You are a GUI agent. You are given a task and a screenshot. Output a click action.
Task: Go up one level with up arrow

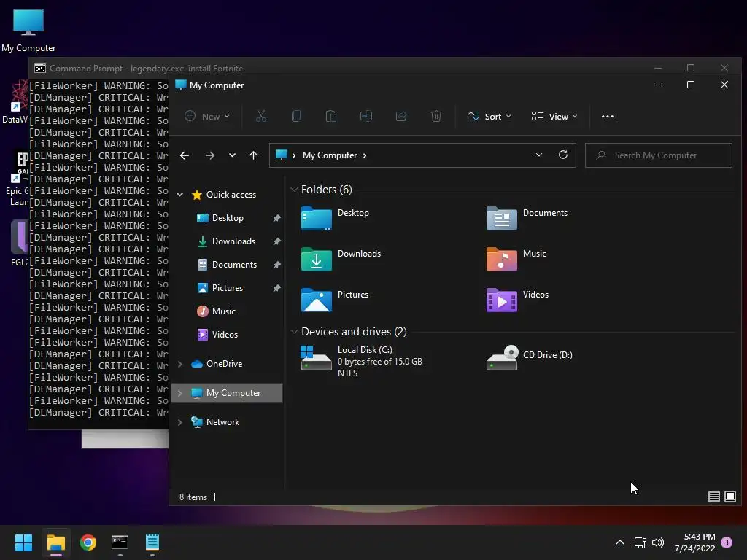pyautogui.click(x=253, y=155)
